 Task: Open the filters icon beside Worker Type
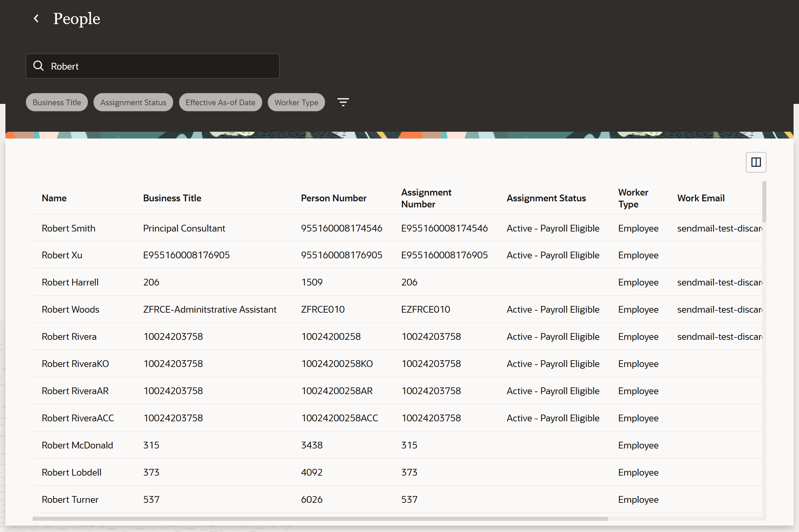(x=343, y=102)
